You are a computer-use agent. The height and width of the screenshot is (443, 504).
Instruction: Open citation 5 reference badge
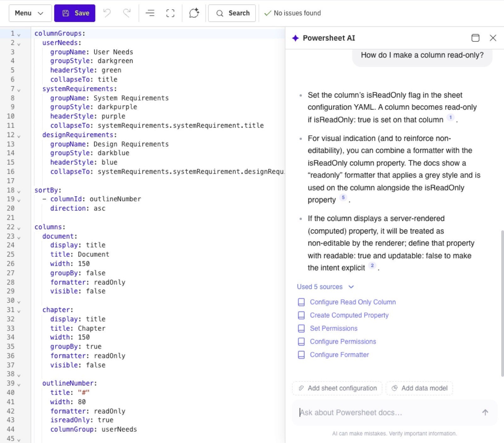[x=343, y=197]
